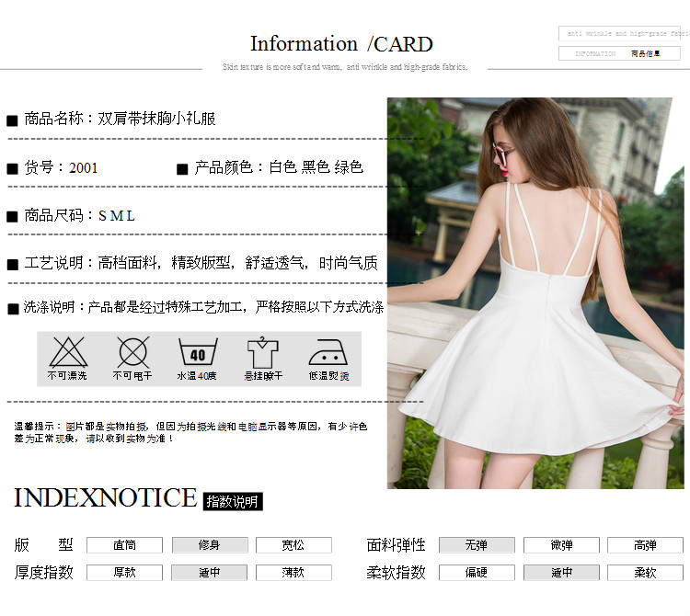Click the black square bullet beside 洗涤说明
Screen dimensions: 690x616
13,309
